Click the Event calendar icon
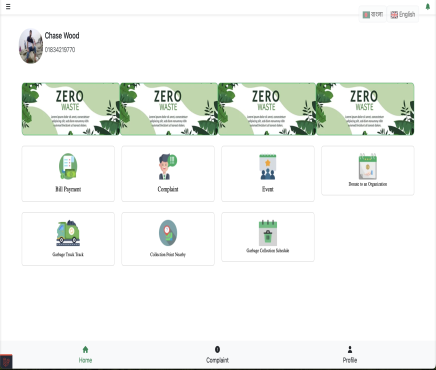This screenshot has width=436, height=370. (x=268, y=167)
